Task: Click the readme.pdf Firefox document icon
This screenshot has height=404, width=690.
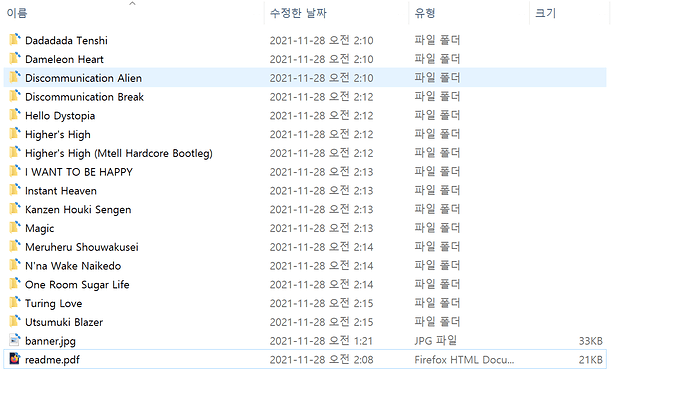Action: coord(15,359)
